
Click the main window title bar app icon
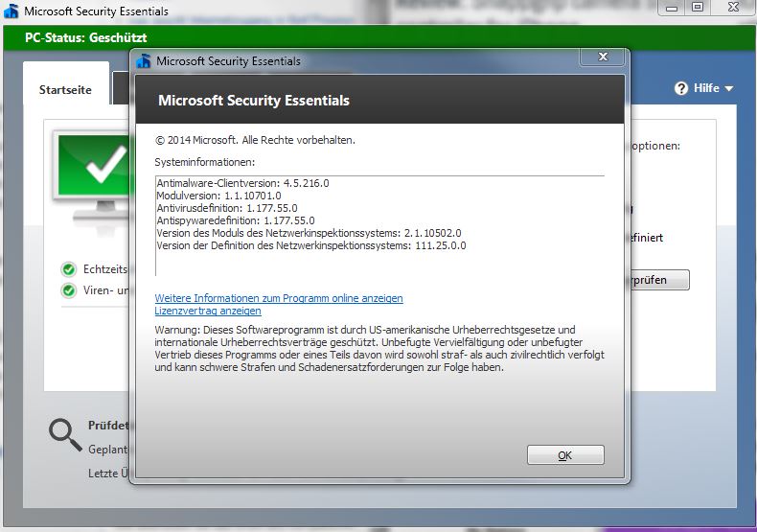(11, 11)
